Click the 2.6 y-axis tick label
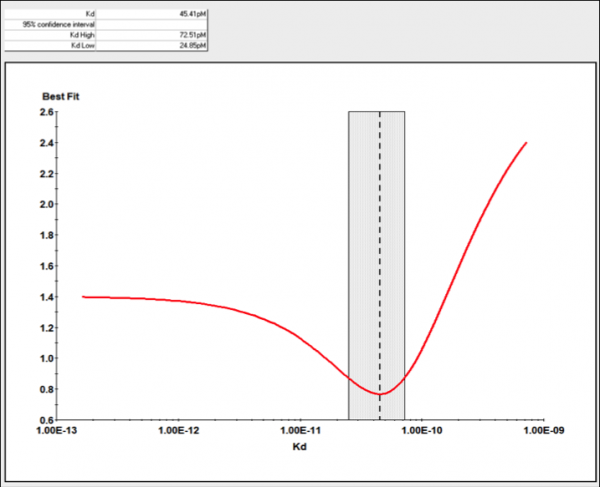The height and width of the screenshot is (487, 600). [48, 112]
